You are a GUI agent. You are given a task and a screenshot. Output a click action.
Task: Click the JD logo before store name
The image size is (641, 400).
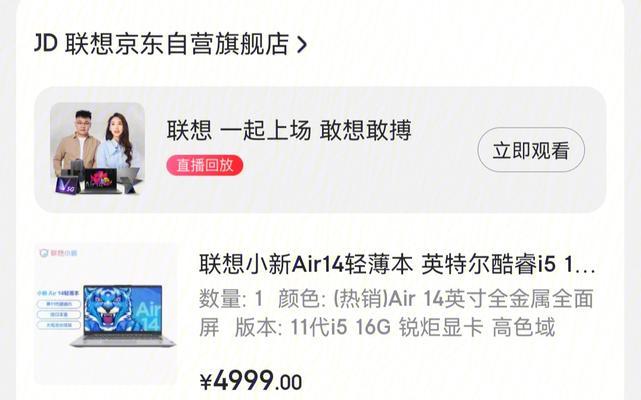coord(45,43)
